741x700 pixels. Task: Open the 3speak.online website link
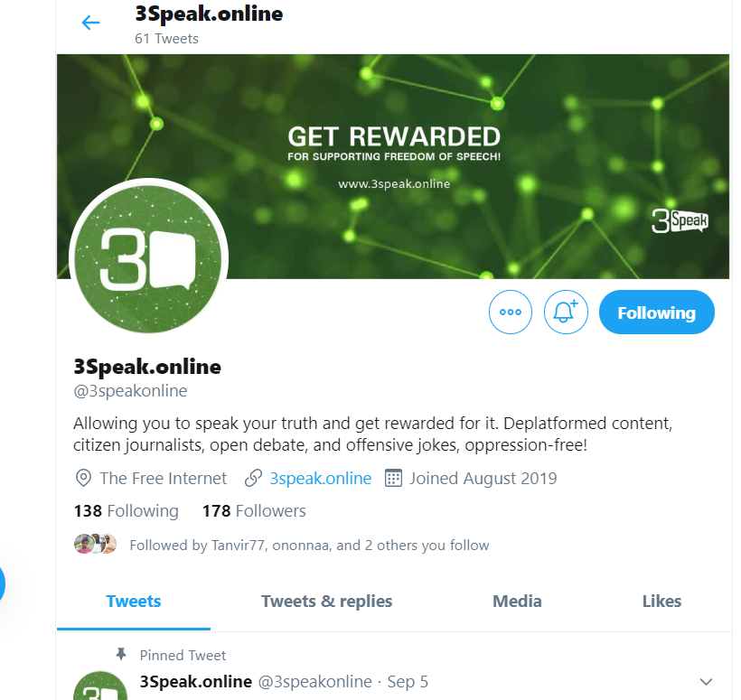point(321,479)
